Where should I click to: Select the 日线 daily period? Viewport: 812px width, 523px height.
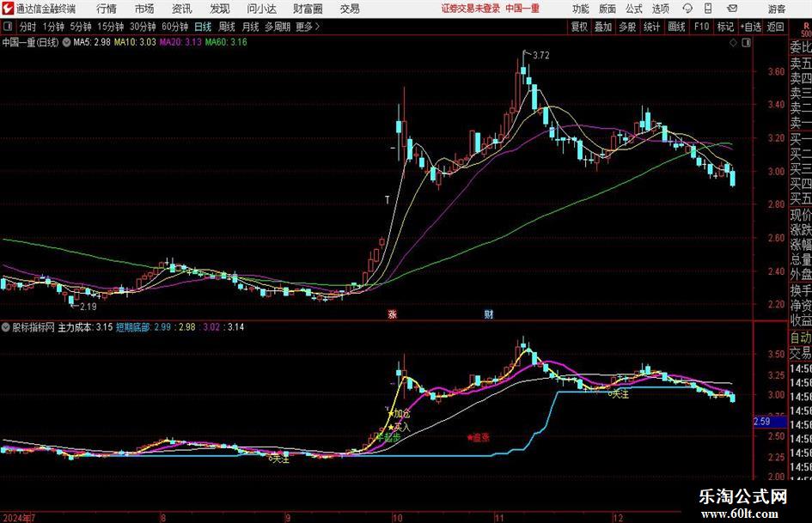[x=203, y=27]
